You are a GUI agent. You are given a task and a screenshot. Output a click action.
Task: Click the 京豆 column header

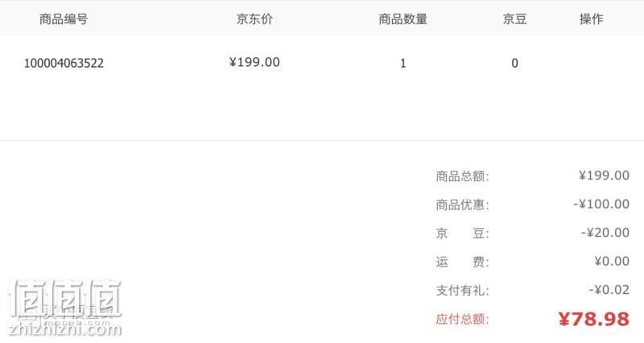click(514, 19)
